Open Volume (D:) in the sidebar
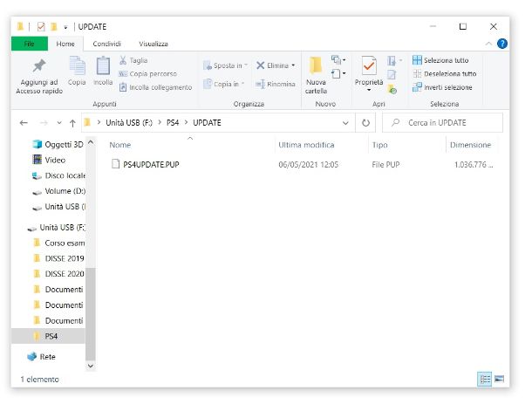The image size is (532, 411). coord(58,191)
